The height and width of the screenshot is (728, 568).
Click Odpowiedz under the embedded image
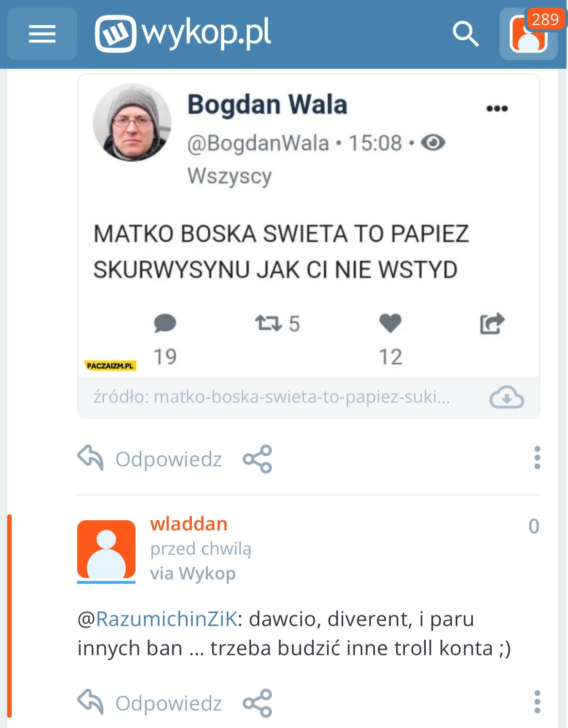point(168,459)
